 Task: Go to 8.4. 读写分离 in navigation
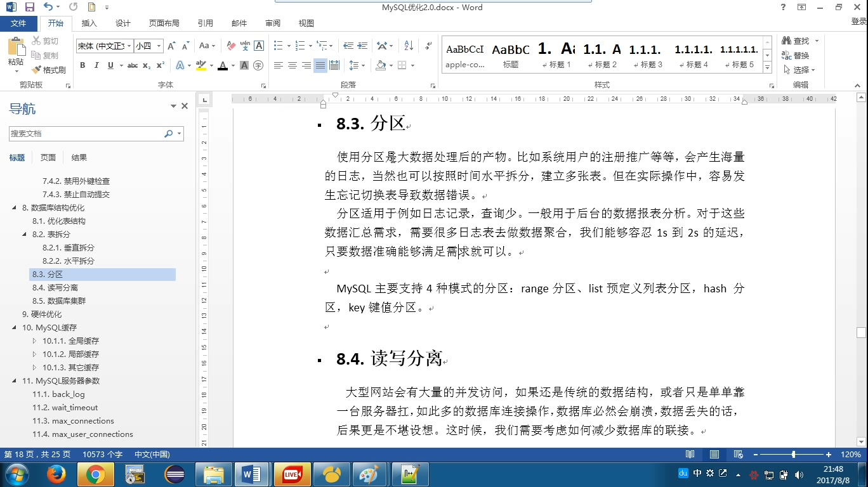click(55, 288)
